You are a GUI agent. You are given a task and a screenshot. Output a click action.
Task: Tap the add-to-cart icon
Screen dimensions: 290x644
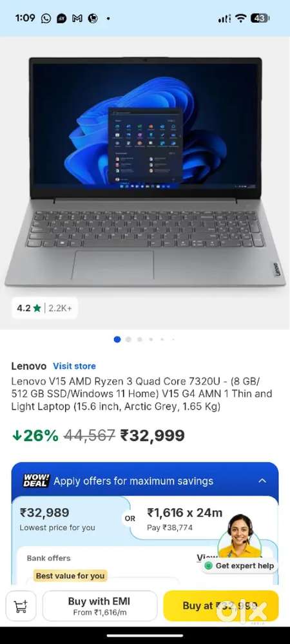pyautogui.click(x=21, y=606)
